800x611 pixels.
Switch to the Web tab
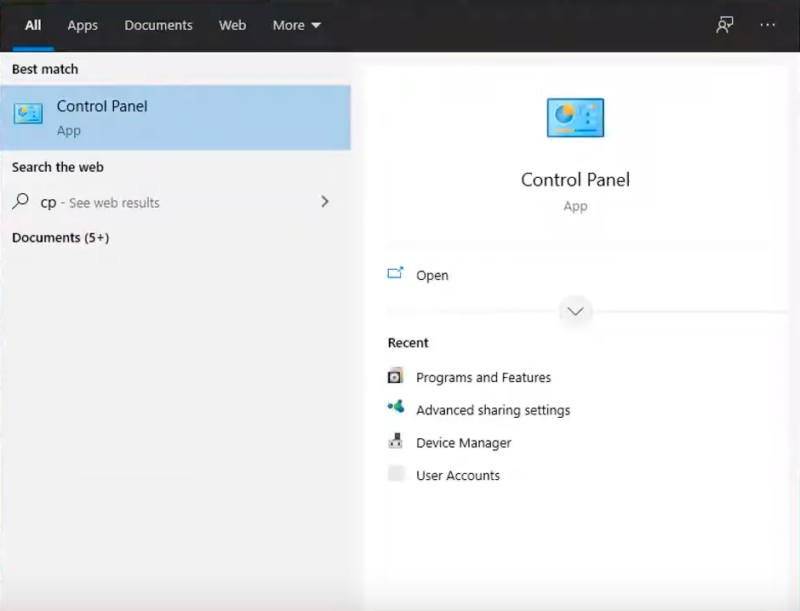232,25
